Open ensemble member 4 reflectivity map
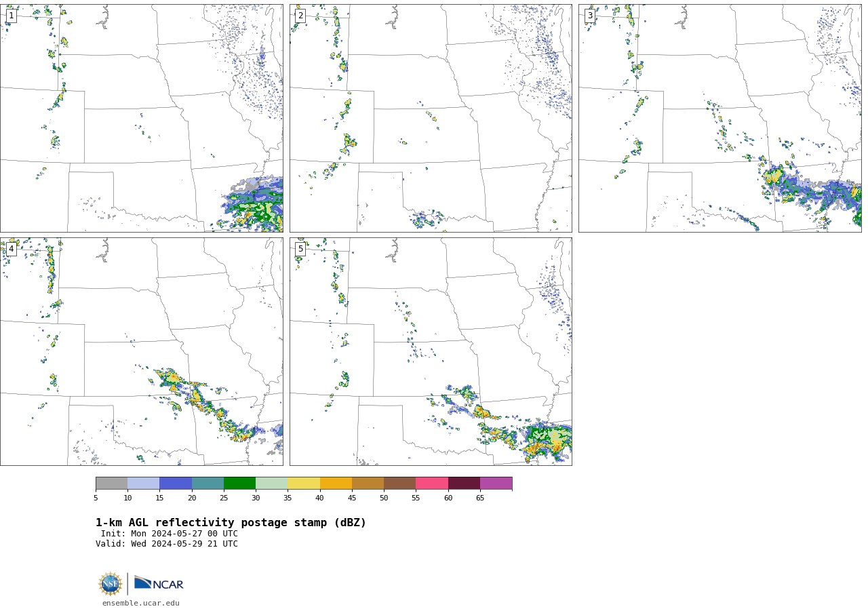The height and width of the screenshot is (611, 868). [142, 351]
